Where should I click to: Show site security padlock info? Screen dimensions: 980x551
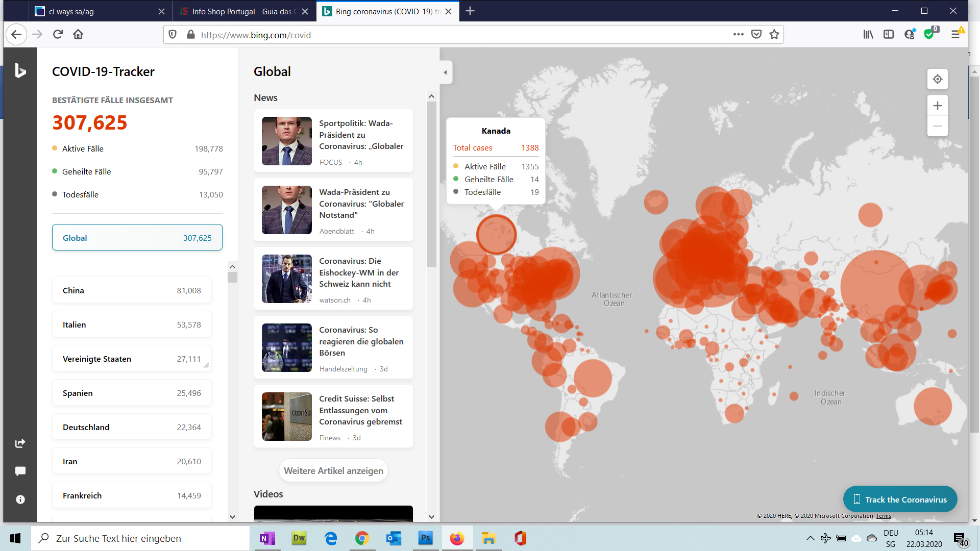click(x=191, y=35)
